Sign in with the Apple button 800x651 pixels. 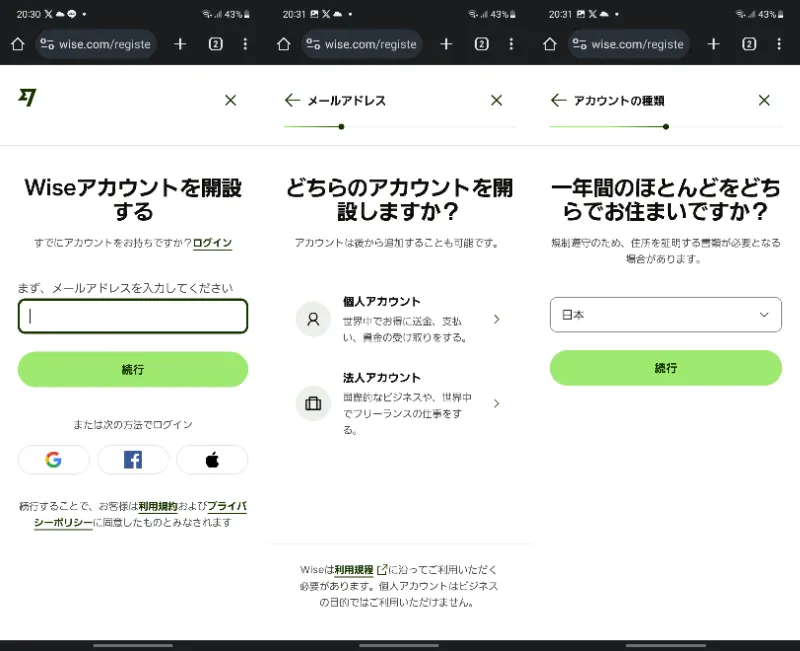212,460
